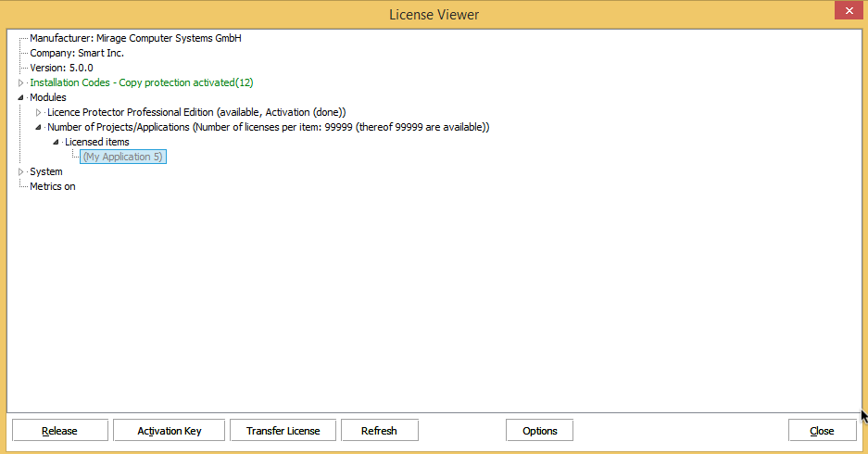This screenshot has width=868, height=454.
Task: Collapse Number of Projects/Applications node
Action: [38, 127]
